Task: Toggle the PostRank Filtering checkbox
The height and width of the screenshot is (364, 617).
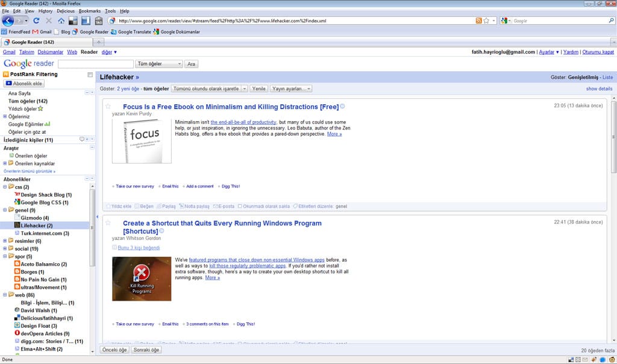Action: pyautogui.click(x=90, y=75)
